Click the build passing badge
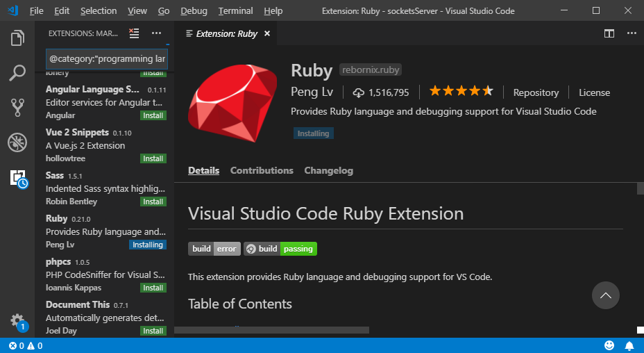The image size is (644, 353). [x=280, y=249]
